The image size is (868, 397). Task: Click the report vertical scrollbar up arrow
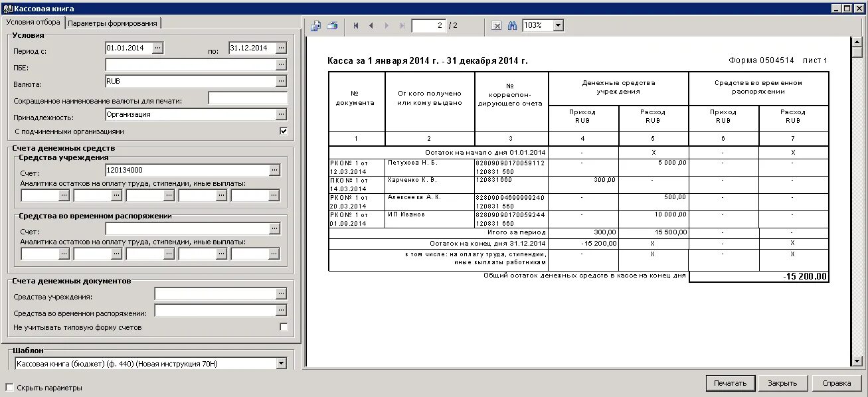pos(857,42)
